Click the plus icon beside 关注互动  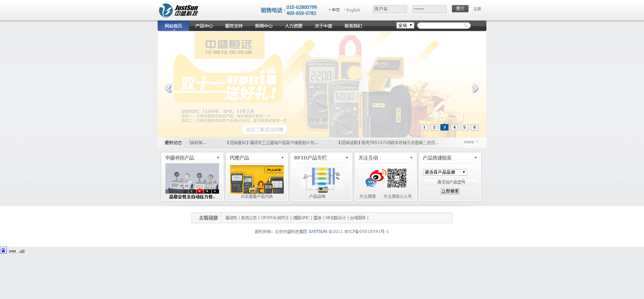(x=411, y=158)
